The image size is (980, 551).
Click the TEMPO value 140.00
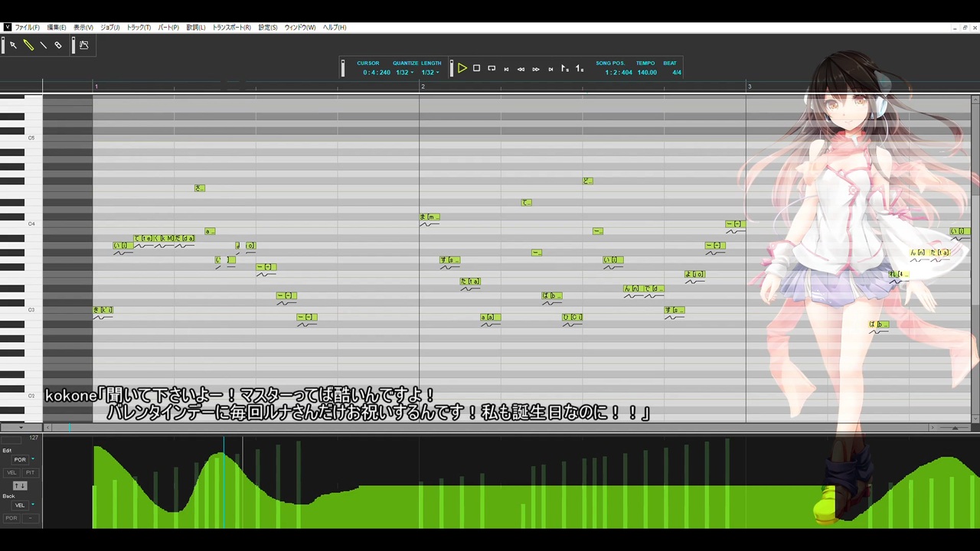click(647, 73)
